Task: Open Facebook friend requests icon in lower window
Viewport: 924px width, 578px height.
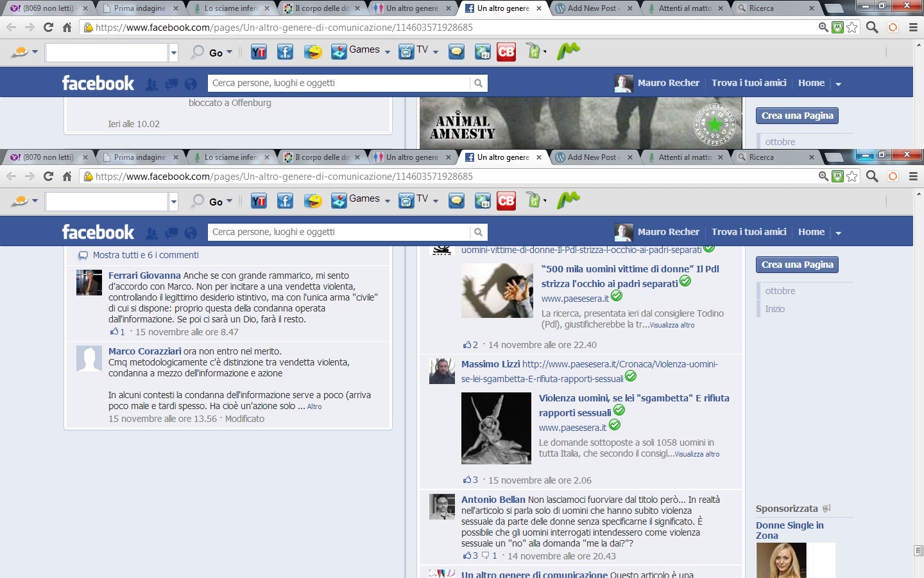Action: click(x=151, y=233)
